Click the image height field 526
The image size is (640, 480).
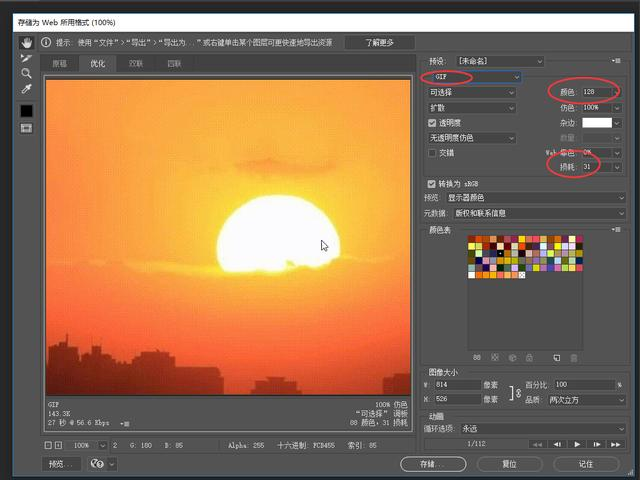[x=457, y=399]
